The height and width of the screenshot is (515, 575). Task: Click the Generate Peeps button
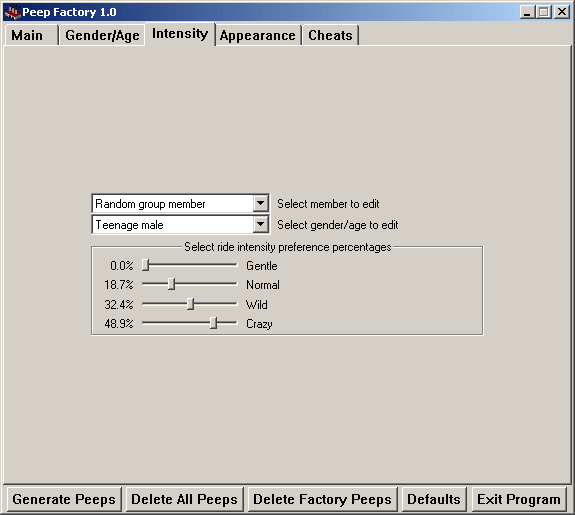64,499
